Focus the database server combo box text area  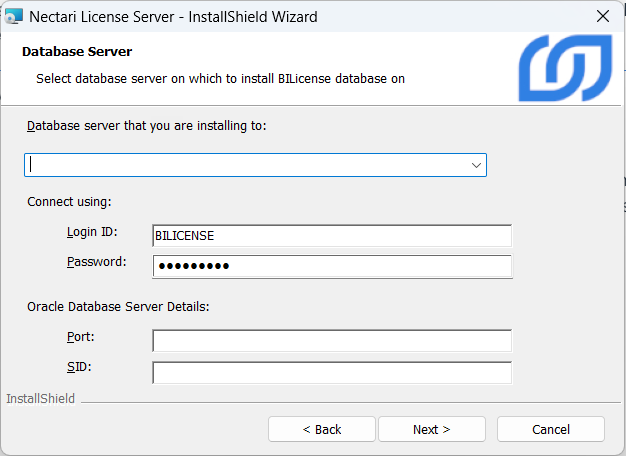(245, 164)
